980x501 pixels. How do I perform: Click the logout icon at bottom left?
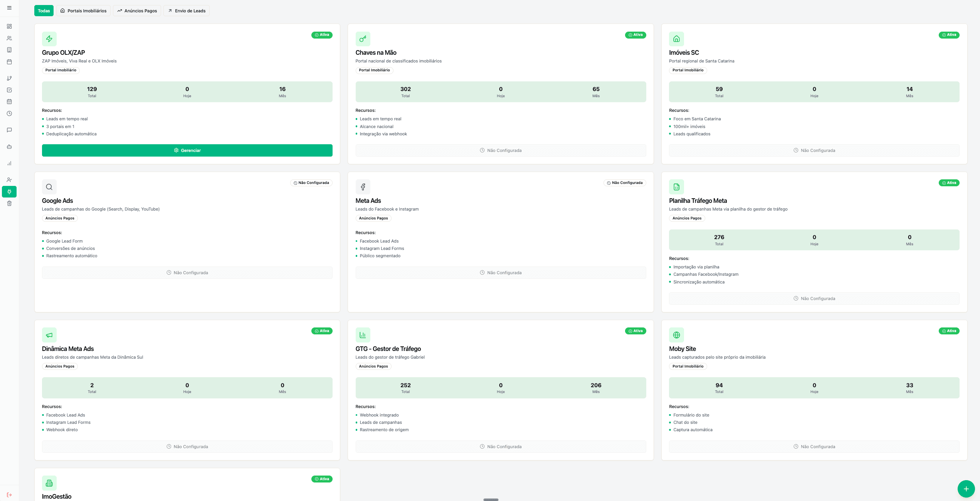[9, 495]
